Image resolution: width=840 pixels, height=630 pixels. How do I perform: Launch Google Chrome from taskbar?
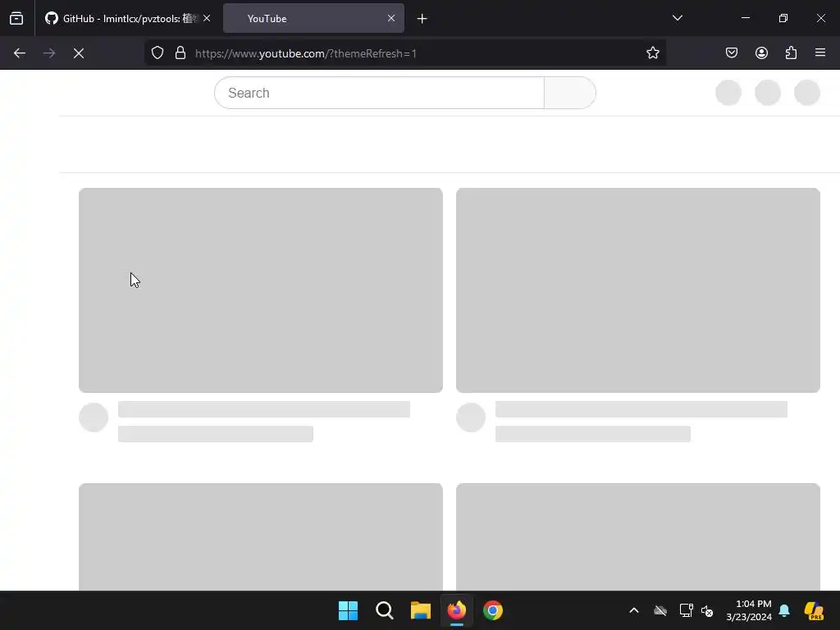493,610
